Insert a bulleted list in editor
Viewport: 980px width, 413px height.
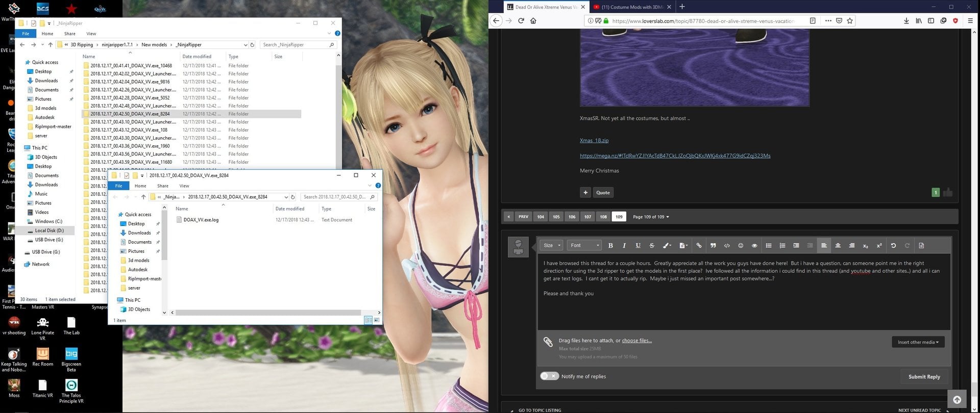coord(769,246)
